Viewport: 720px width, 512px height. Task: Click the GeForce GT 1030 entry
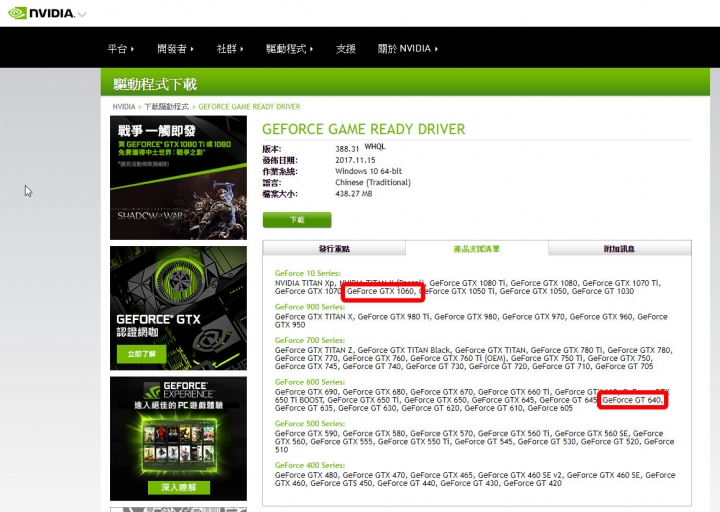(602, 291)
